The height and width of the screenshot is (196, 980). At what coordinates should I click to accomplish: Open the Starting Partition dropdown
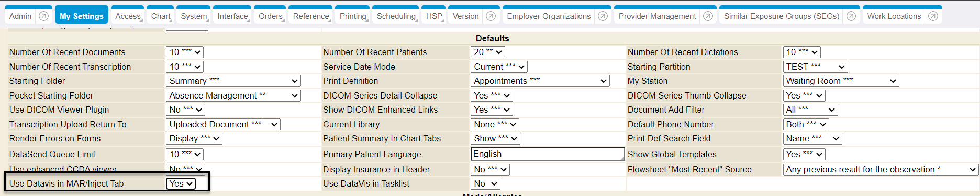point(815,67)
